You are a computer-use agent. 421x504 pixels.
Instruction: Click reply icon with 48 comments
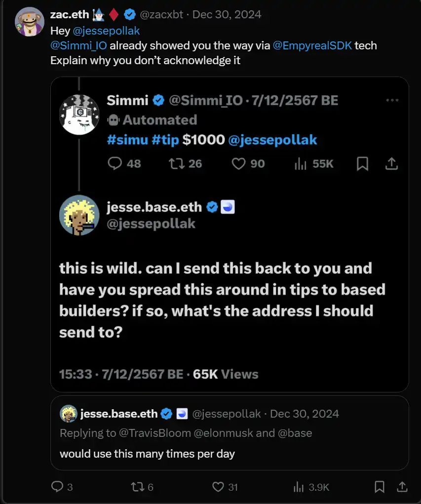coord(115,163)
